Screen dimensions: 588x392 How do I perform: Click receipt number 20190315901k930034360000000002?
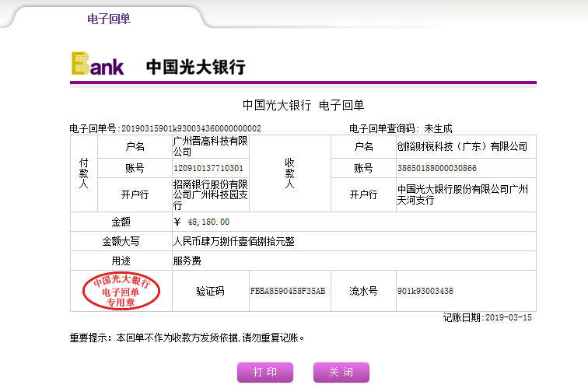(191, 128)
